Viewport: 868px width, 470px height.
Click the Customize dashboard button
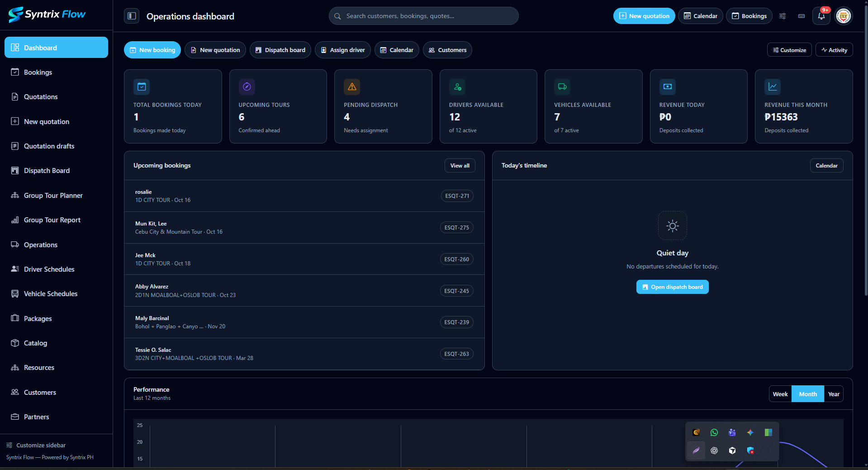pos(789,50)
